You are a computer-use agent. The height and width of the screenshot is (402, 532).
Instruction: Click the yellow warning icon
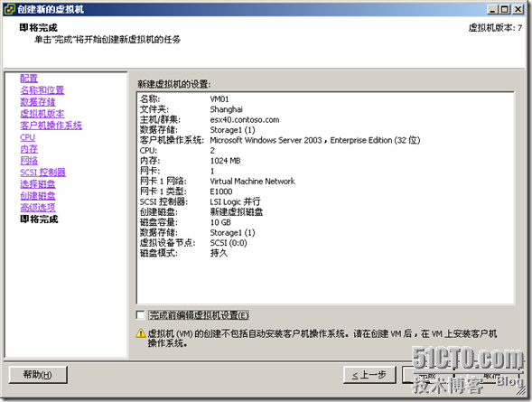coord(141,334)
